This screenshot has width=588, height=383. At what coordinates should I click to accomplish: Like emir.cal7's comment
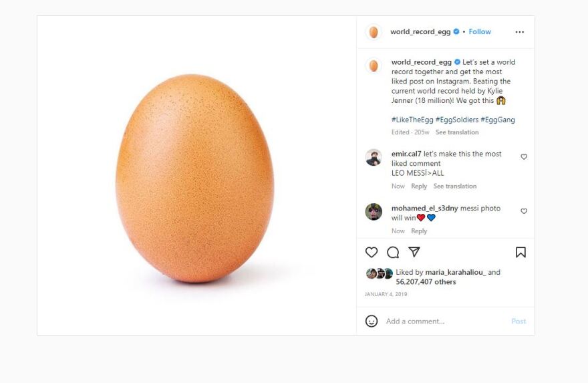click(x=524, y=157)
